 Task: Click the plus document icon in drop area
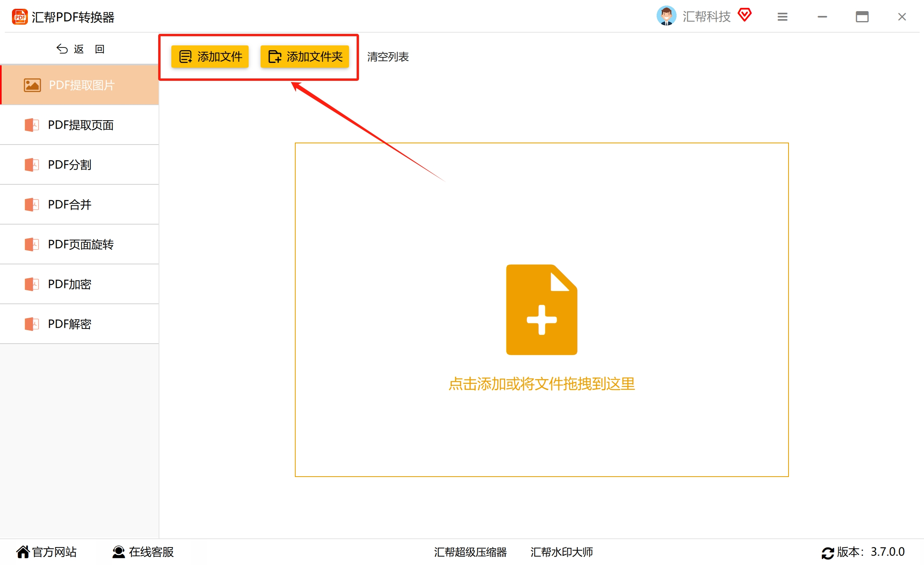click(x=541, y=310)
